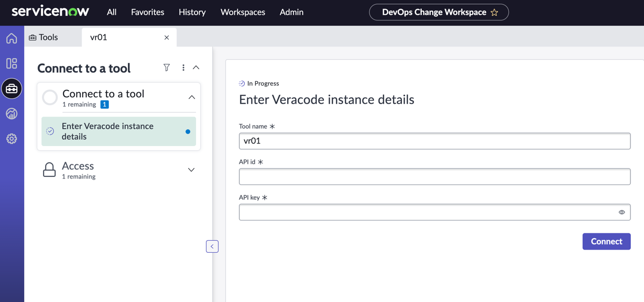Open the Workspaces menu
644x302 pixels.
click(243, 12)
